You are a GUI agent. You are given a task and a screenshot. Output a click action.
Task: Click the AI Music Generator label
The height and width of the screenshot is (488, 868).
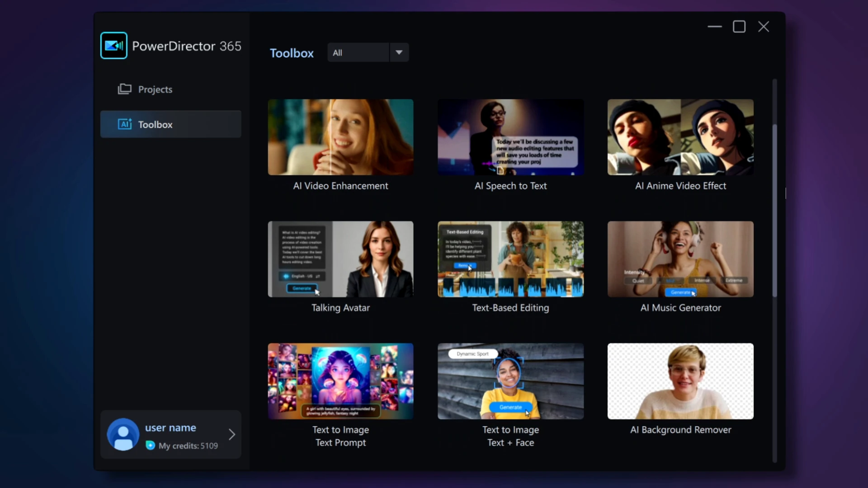680,308
